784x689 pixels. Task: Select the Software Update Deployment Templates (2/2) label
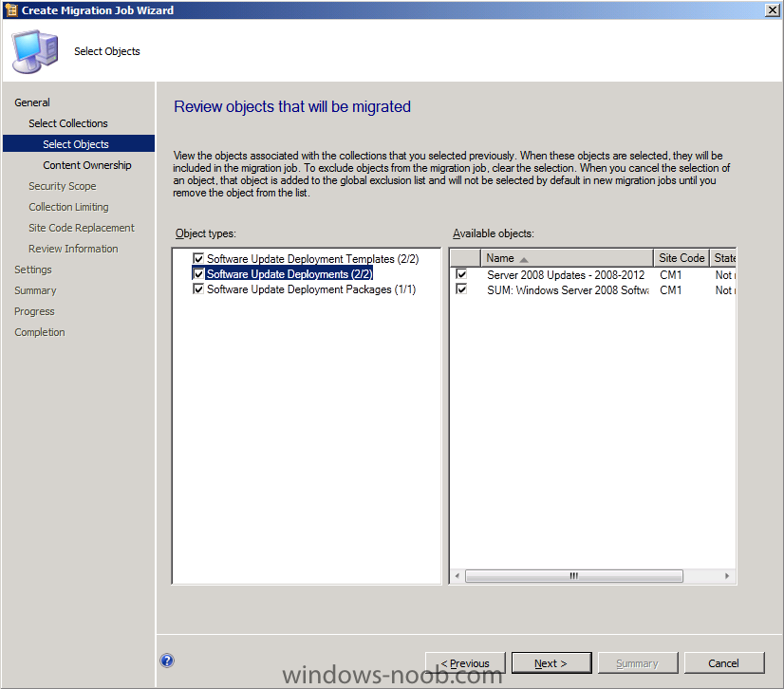[x=313, y=259]
